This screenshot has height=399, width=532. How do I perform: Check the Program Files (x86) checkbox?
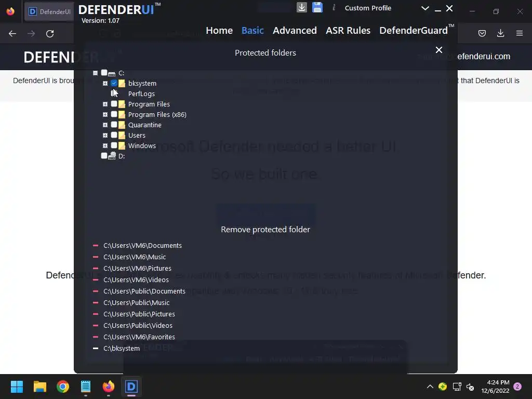[x=114, y=114]
